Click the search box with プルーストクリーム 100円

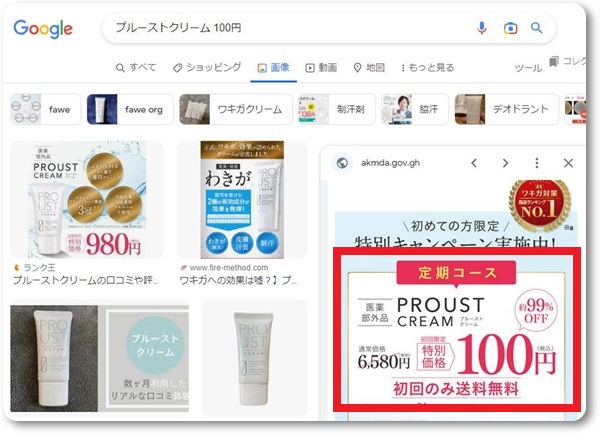328,28
